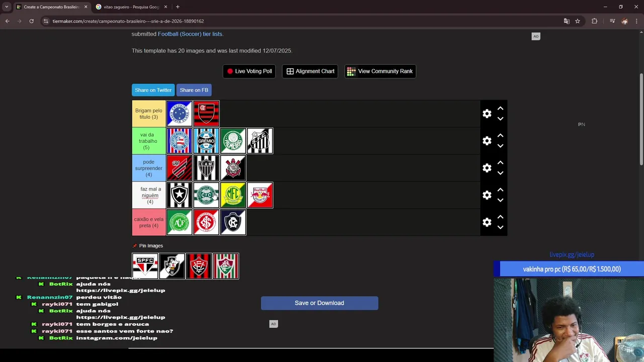Edit the white 'faz mal a niguém' label
The image size is (644, 362).
pyautogui.click(x=148, y=195)
